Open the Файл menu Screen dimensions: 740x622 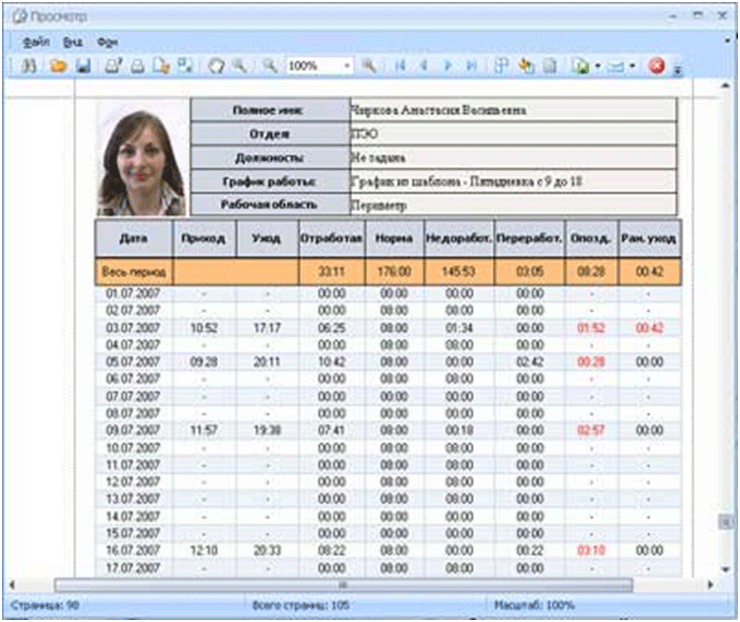[x=36, y=42]
